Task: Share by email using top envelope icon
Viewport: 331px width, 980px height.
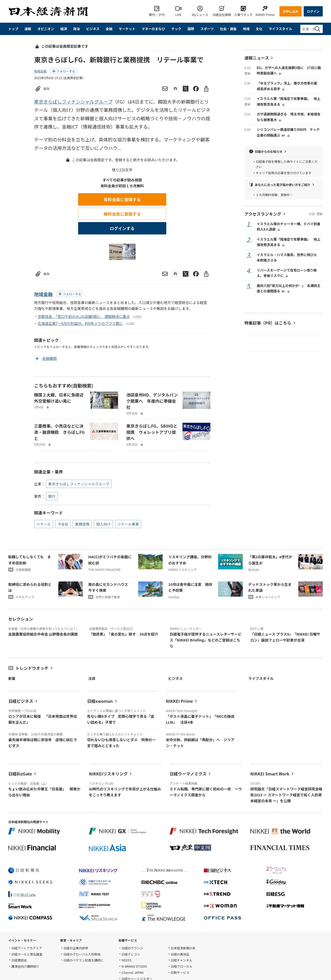Action: click(x=165, y=89)
